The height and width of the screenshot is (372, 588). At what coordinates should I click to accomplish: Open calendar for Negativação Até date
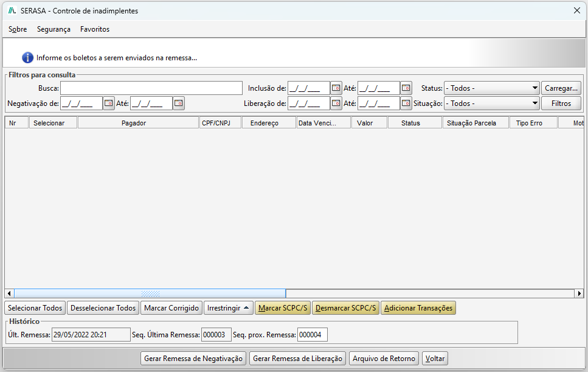coord(179,104)
